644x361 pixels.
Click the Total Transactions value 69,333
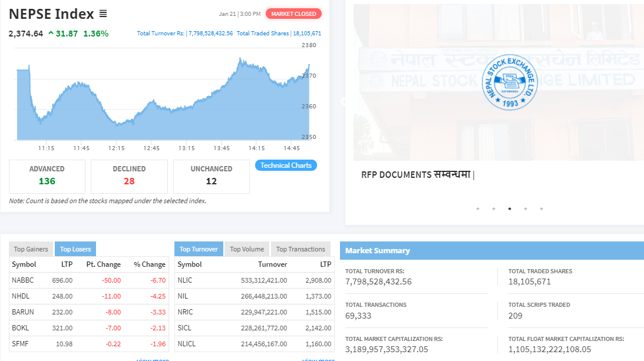(358, 316)
